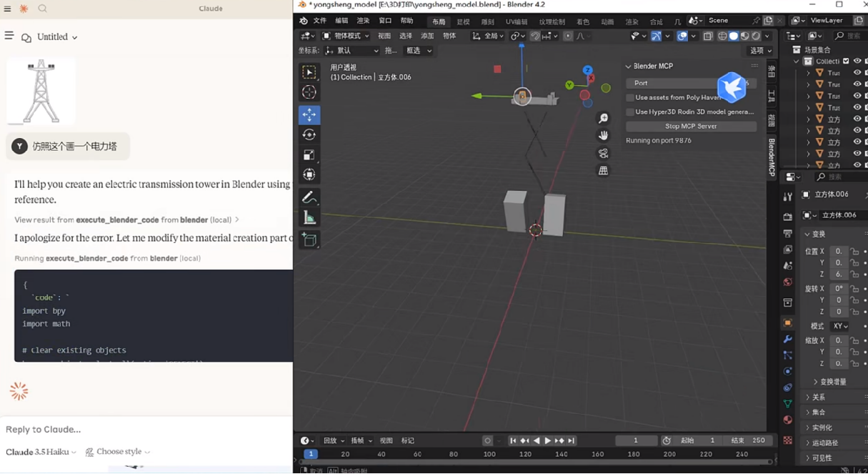Open the 选项 options dropdown
868x474 pixels.
coord(760,51)
